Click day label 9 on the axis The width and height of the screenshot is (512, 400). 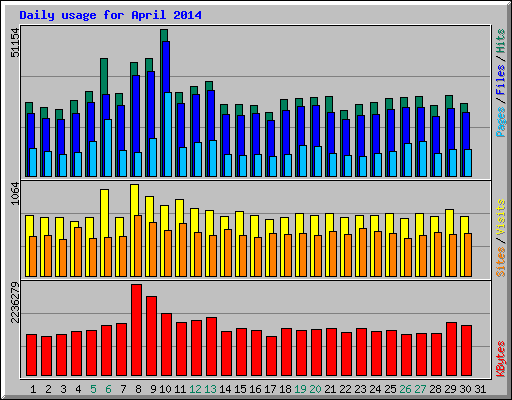153,389
